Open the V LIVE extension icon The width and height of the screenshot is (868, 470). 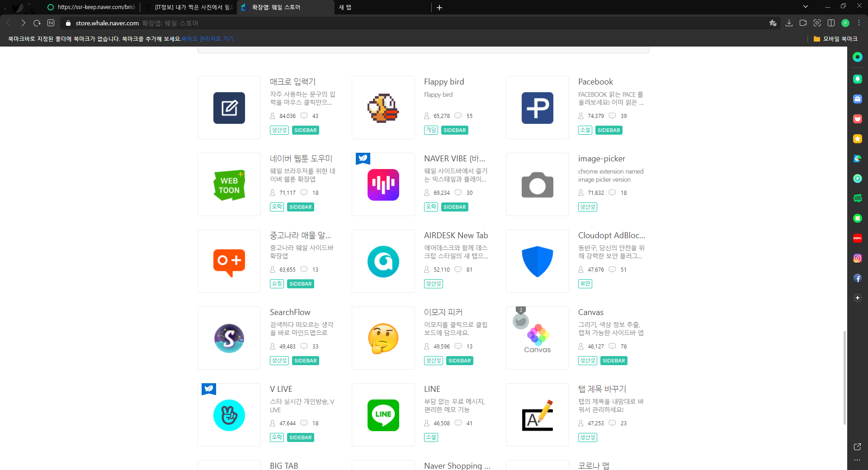tap(229, 415)
